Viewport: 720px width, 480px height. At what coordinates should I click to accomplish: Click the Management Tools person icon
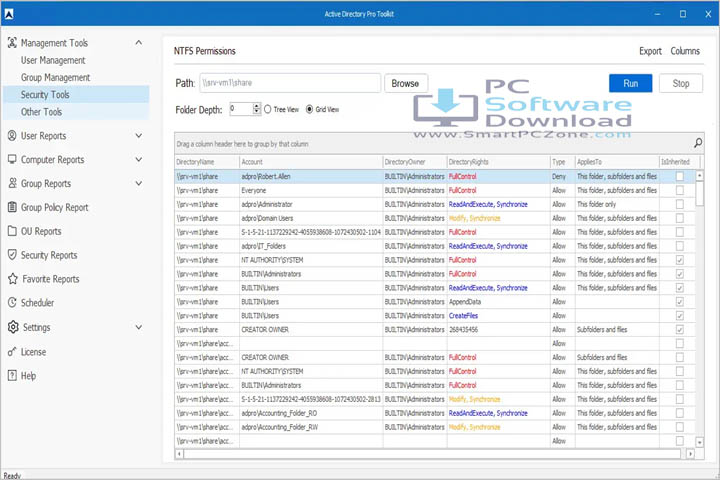12,43
